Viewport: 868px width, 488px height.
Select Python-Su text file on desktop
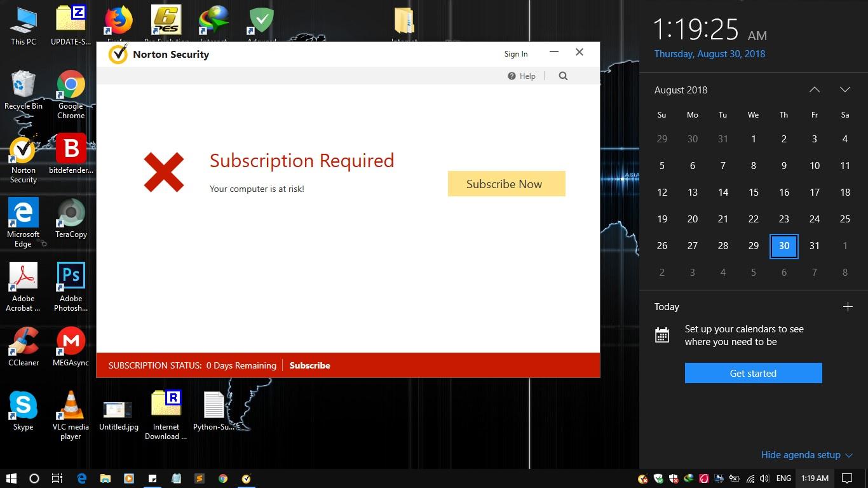click(214, 411)
